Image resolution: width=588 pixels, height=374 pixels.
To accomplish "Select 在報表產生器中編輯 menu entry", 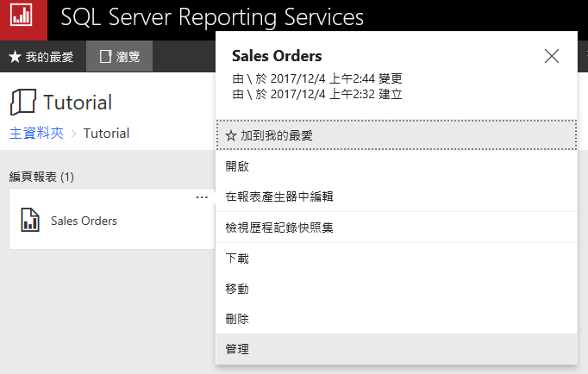I will click(x=279, y=196).
